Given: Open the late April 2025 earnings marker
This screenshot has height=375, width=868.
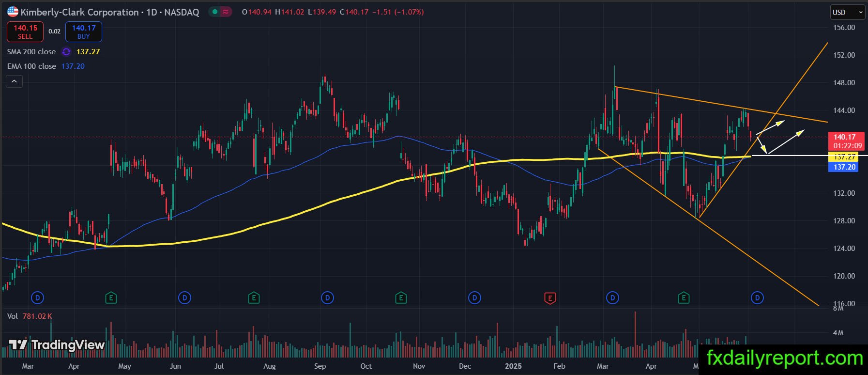Looking at the screenshot, I should point(684,297).
